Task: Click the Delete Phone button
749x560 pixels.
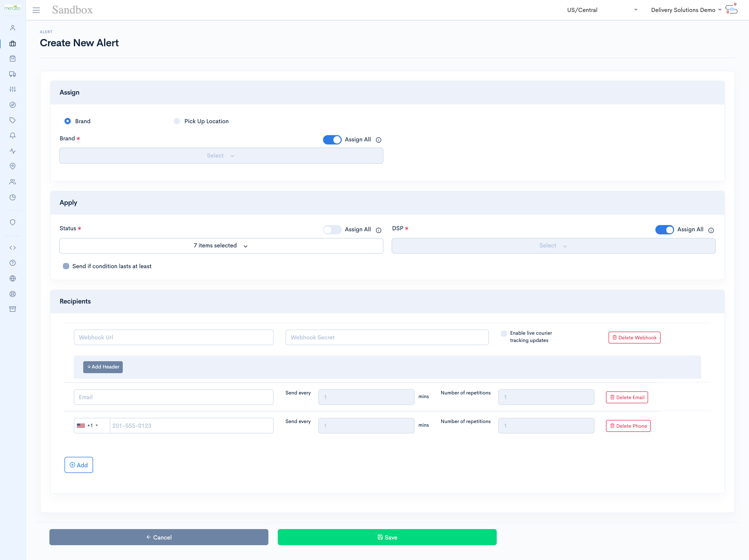Action: 628,426
